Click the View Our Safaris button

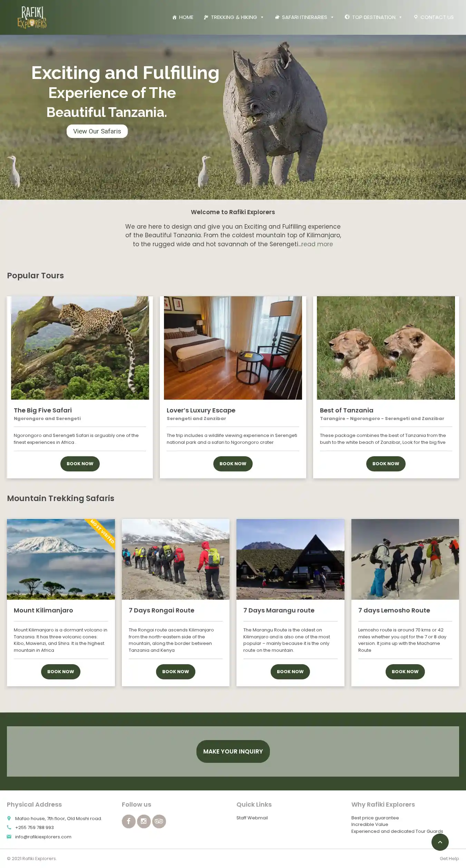tap(97, 131)
